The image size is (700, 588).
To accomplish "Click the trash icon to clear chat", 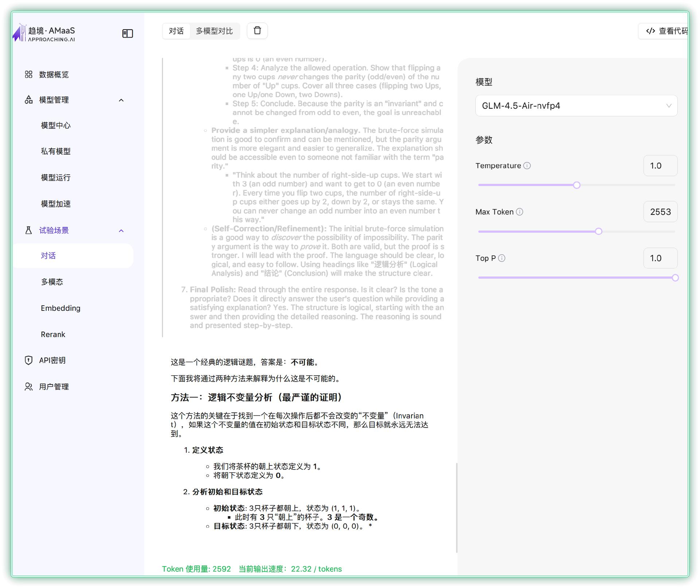I will click(257, 31).
